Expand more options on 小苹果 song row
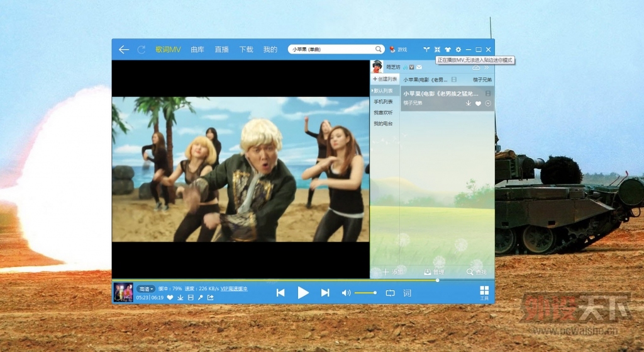This screenshot has height=352, width=644. 488,103
